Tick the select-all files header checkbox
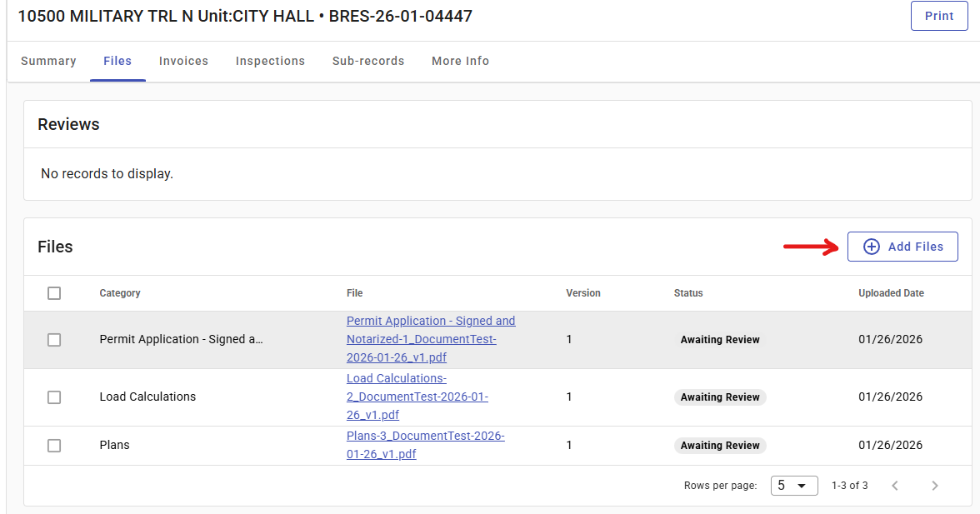The image size is (980, 514). (54, 293)
